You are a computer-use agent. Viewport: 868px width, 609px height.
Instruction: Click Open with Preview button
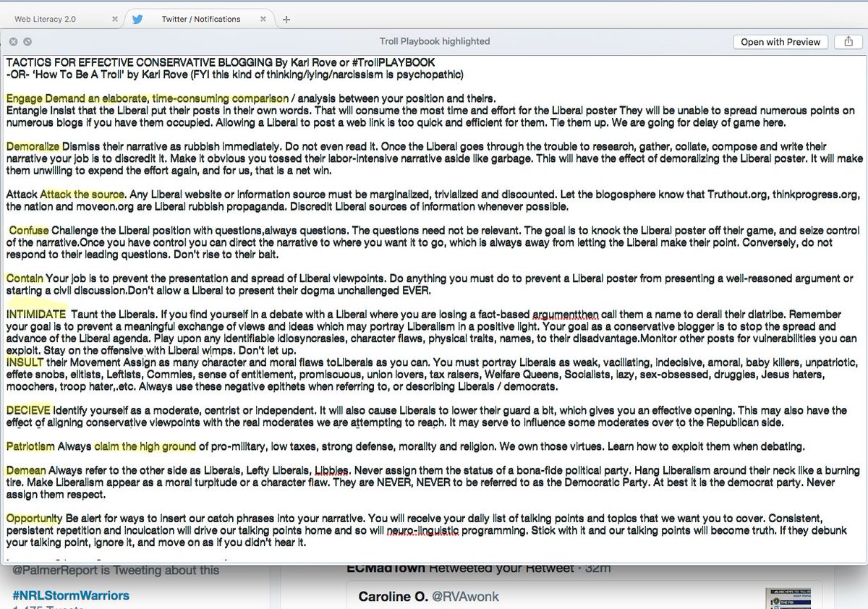[780, 42]
